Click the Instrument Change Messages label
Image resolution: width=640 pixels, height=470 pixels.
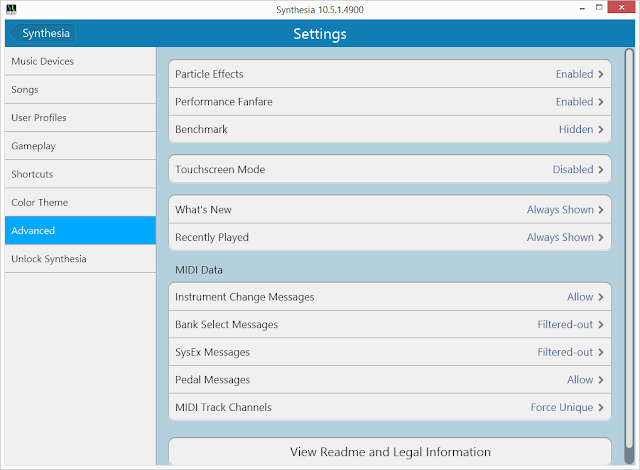point(244,297)
